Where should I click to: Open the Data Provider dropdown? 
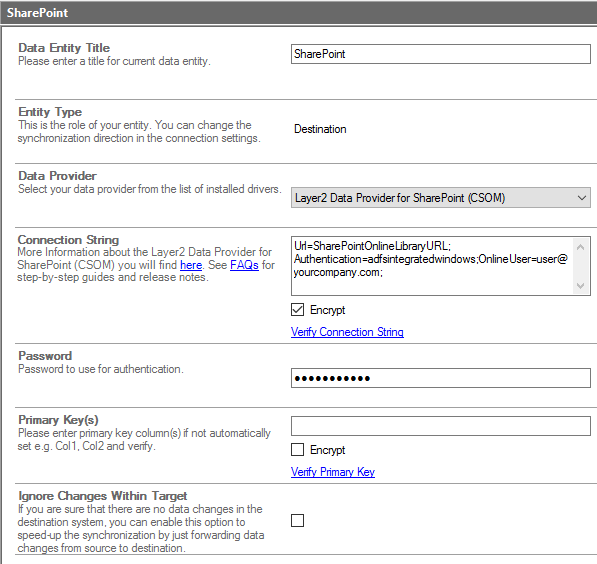(441, 198)
